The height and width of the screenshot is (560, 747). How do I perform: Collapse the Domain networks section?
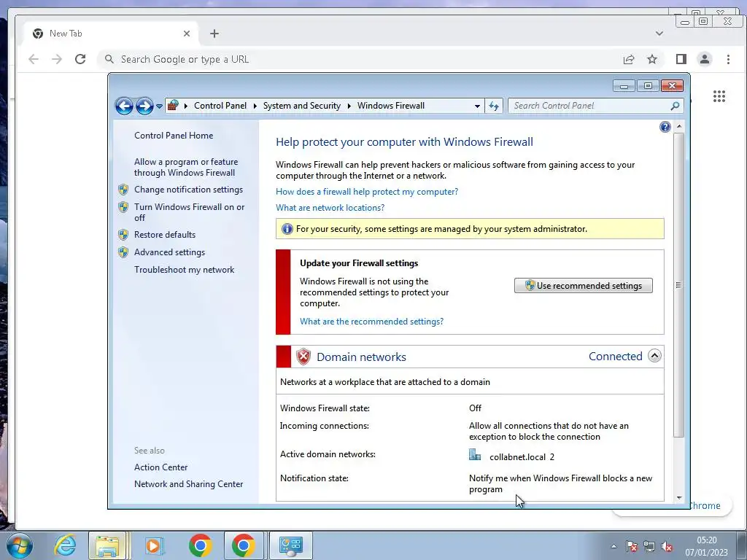654,356
